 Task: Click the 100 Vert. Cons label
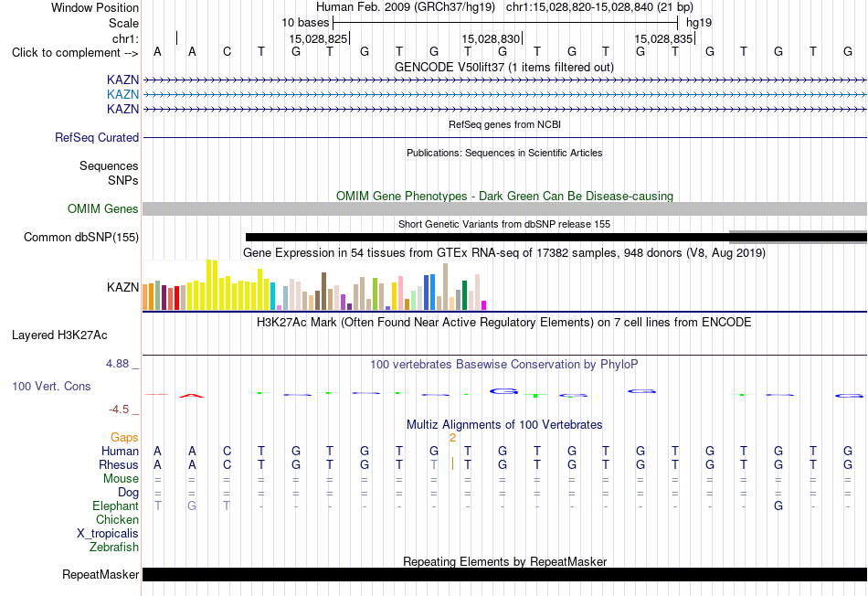coord(51,386)
